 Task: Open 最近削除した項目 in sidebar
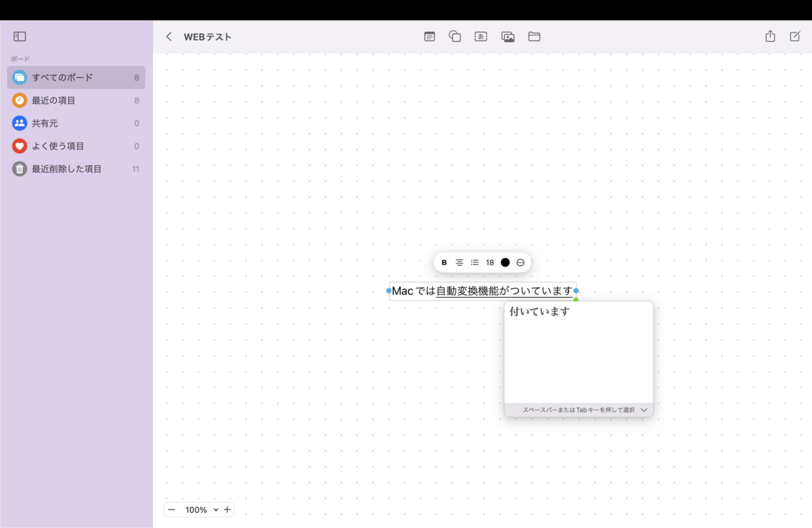click(76, 169)
